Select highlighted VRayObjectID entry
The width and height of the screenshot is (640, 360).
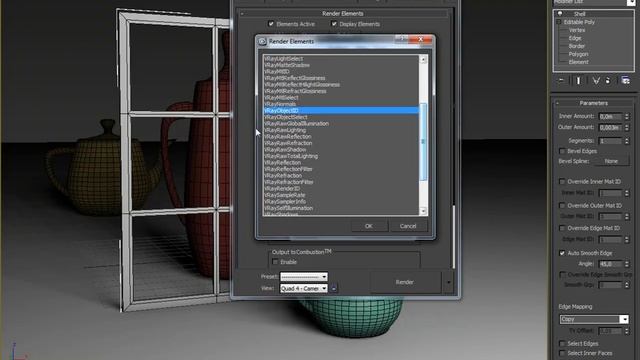click(x=341, y=111)
